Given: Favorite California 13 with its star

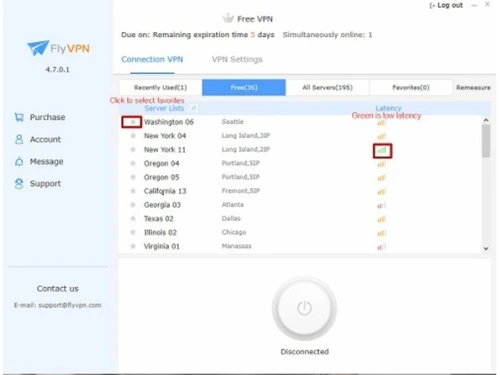Looking at the screenshot, I should click(133, 191).
